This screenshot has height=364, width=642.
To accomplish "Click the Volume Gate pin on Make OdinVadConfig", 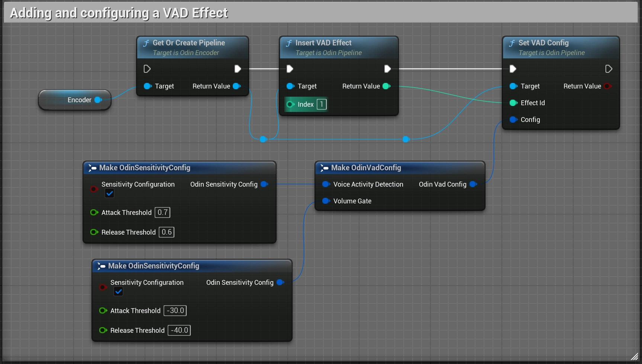I will tap(326, 201).
